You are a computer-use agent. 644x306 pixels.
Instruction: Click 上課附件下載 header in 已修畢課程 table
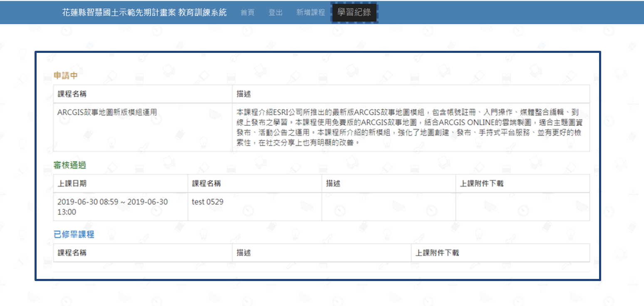[x=437, y=253]
